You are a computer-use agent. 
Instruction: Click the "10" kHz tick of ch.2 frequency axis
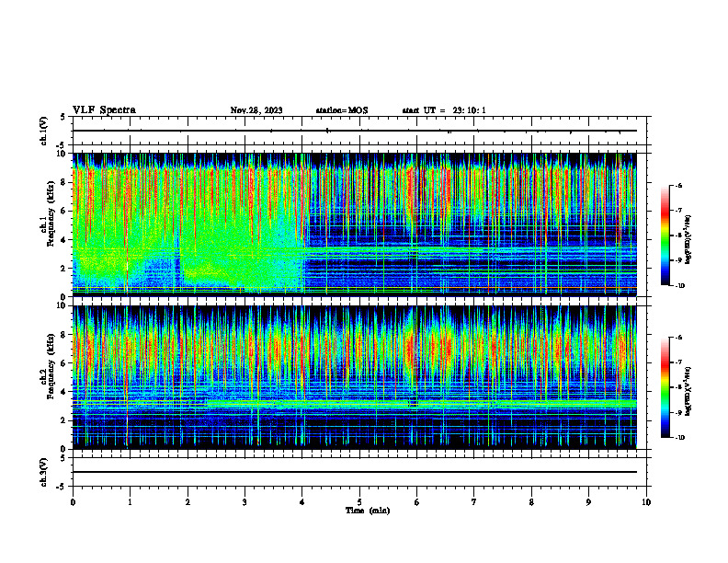(62, 306)
